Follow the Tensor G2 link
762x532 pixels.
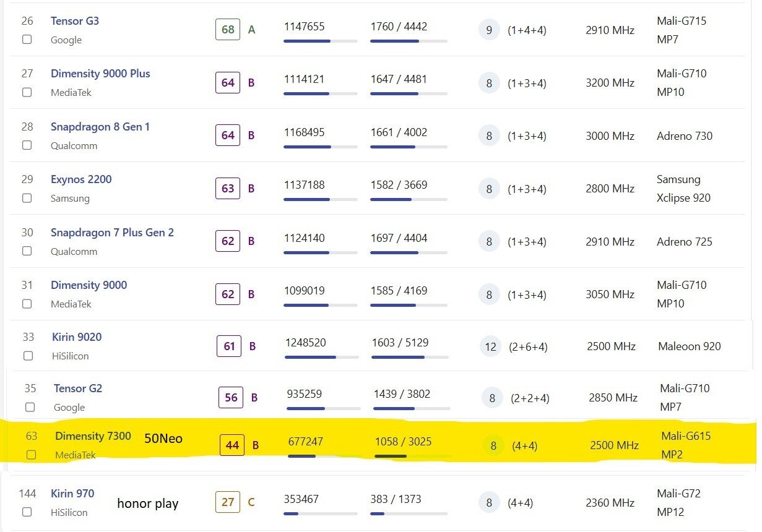[78, 388]
